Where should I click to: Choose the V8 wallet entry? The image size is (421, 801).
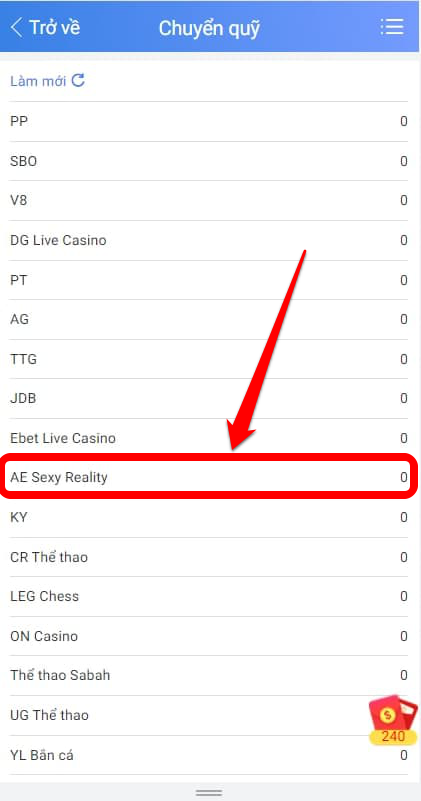click(209, 201)
